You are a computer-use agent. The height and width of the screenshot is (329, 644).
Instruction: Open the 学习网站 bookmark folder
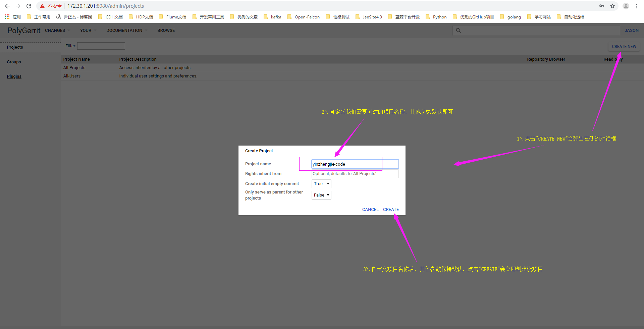[x=539, y=17]
